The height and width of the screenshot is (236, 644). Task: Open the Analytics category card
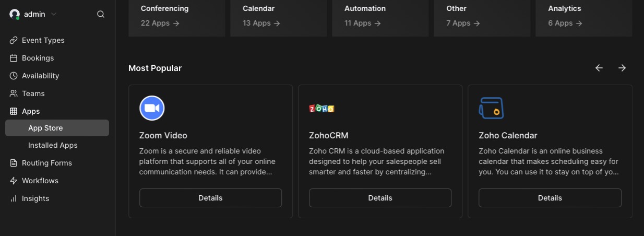pos(584,18)
